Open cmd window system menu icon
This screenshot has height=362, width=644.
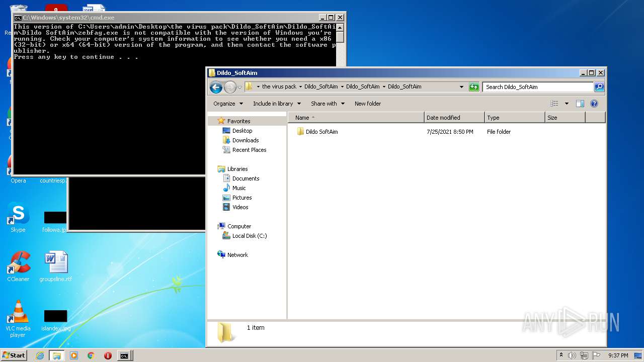18,18
